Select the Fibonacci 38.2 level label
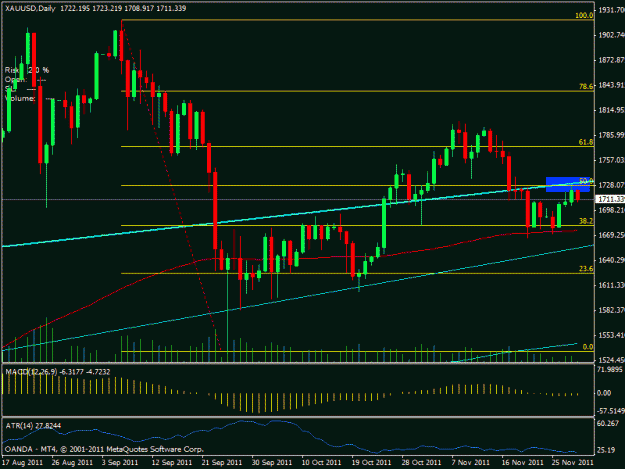 tap(586, 221)
